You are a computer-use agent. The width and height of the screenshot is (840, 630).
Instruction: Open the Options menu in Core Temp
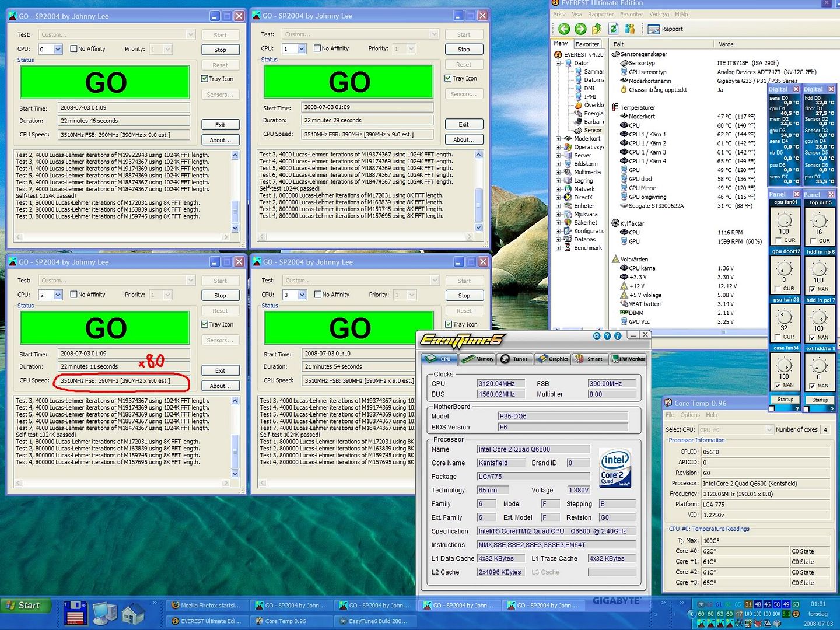(690, 415)
